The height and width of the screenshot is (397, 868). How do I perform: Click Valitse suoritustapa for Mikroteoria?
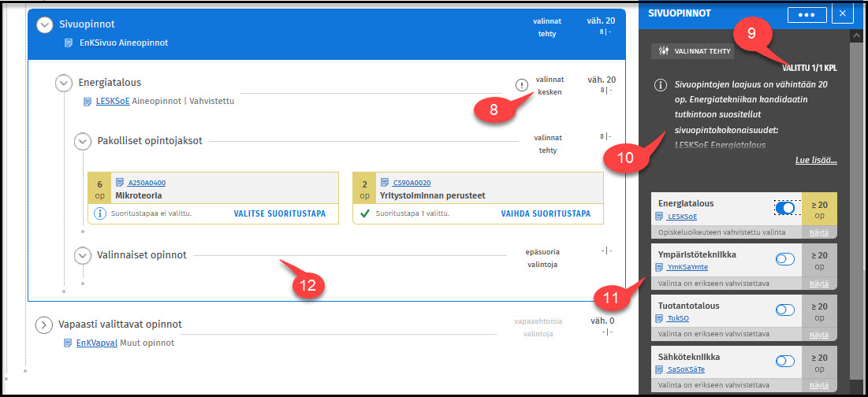280,213
